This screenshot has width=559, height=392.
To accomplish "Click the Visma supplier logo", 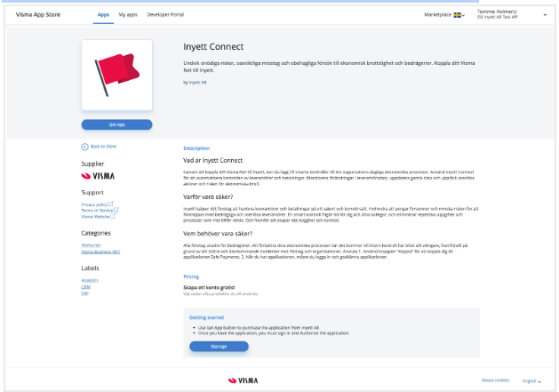I will click(98, 176).
